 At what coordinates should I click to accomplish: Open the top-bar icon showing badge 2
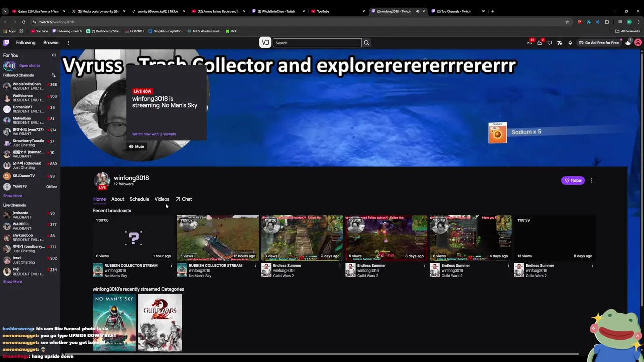[x=540, y=43]
